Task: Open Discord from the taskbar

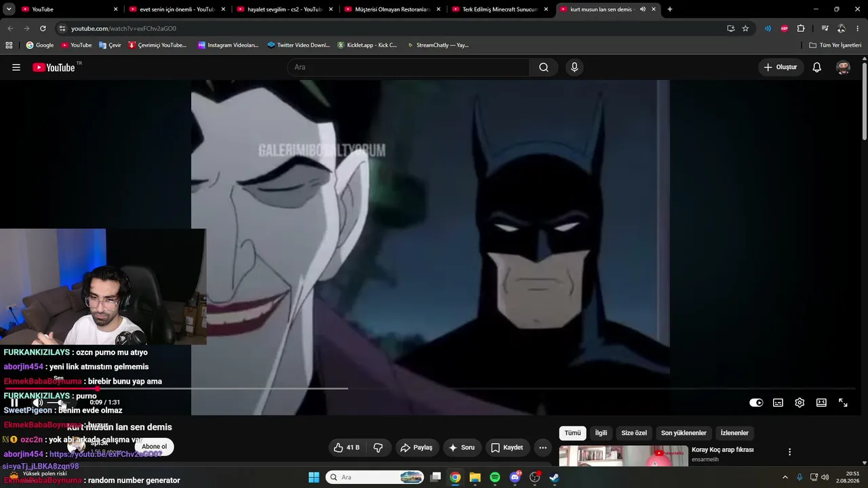Action: 515,477
